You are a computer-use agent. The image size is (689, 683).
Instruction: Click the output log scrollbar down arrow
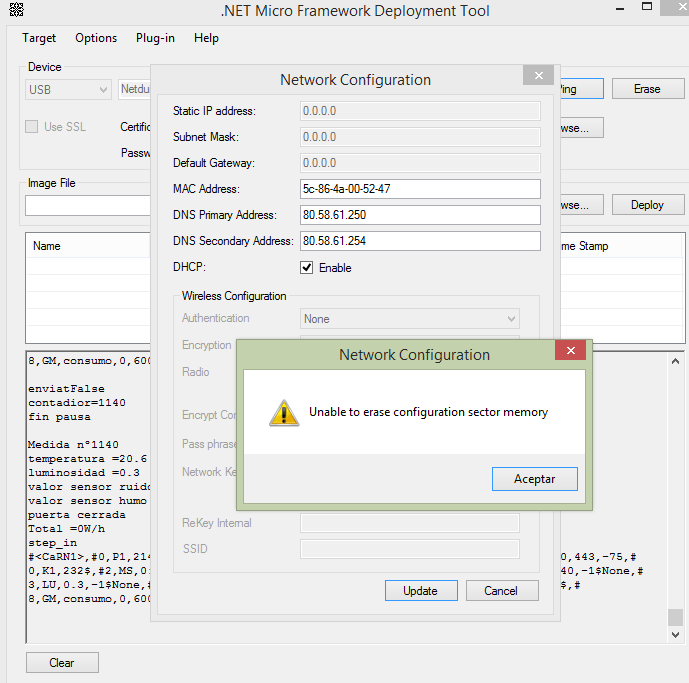click(x=676, y=633)
